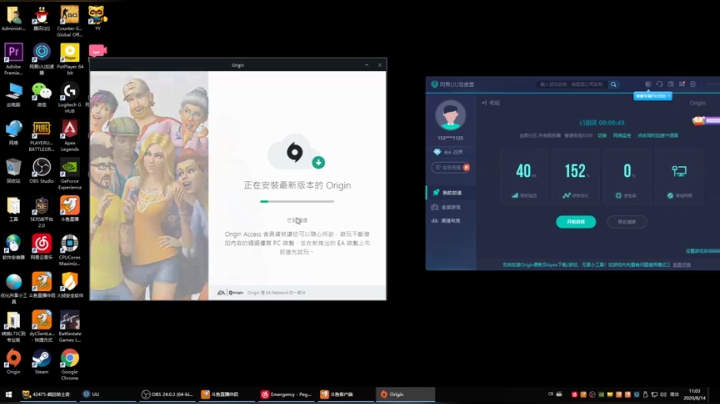
Task: Switch to the Origin taskbar item
Action: click(405, 394)
